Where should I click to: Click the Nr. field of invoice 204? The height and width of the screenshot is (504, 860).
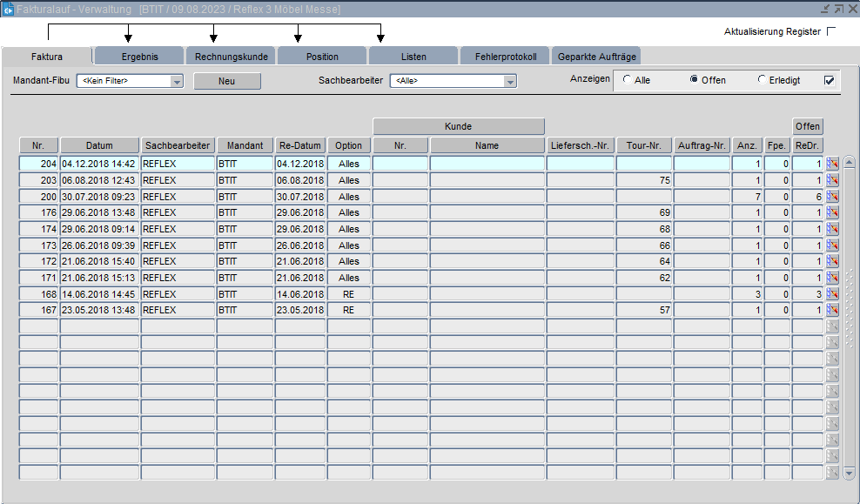click(39, 164)
